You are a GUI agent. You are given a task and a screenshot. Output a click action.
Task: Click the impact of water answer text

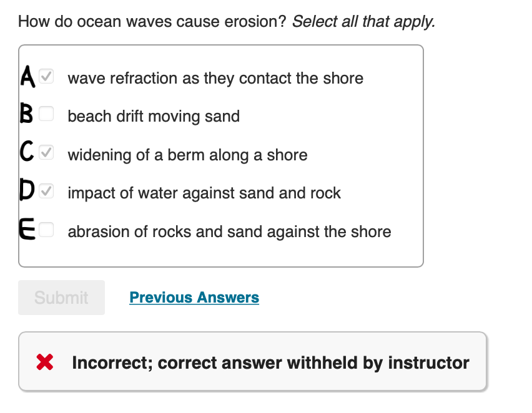pyautogui.click(x=204, y=193)
